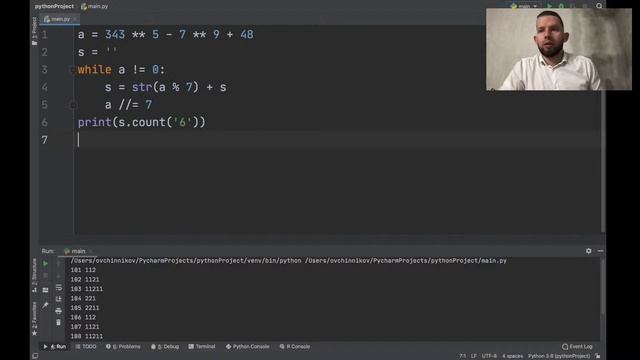Change the 4 spaces indent setting
This screenshot has height=360, width=640.
pyautogui.click(x=513, y=356)
